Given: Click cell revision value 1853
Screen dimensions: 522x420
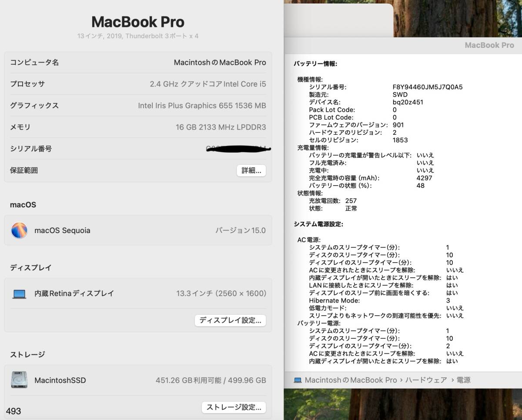Looking at the screenshot, I should click(x=400, y=140).
